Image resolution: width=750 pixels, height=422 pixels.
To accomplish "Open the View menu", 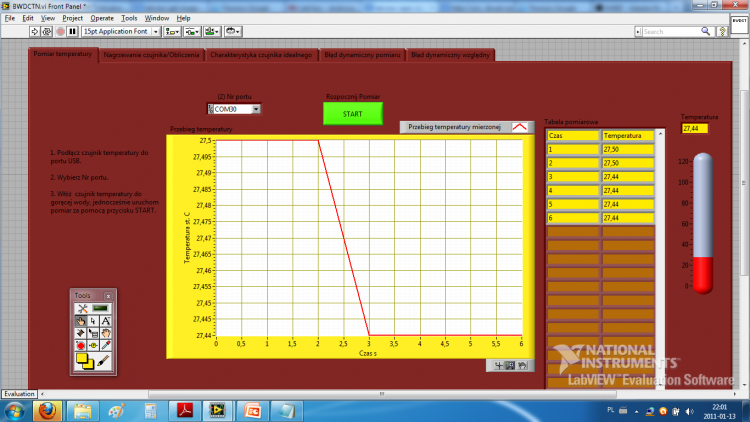I will click(47, 18).
